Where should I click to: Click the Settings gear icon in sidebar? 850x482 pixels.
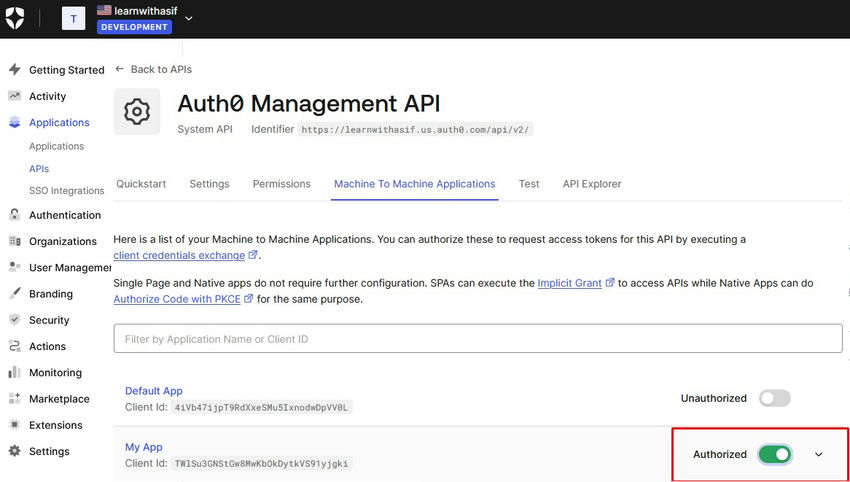(x=15, y=451)
